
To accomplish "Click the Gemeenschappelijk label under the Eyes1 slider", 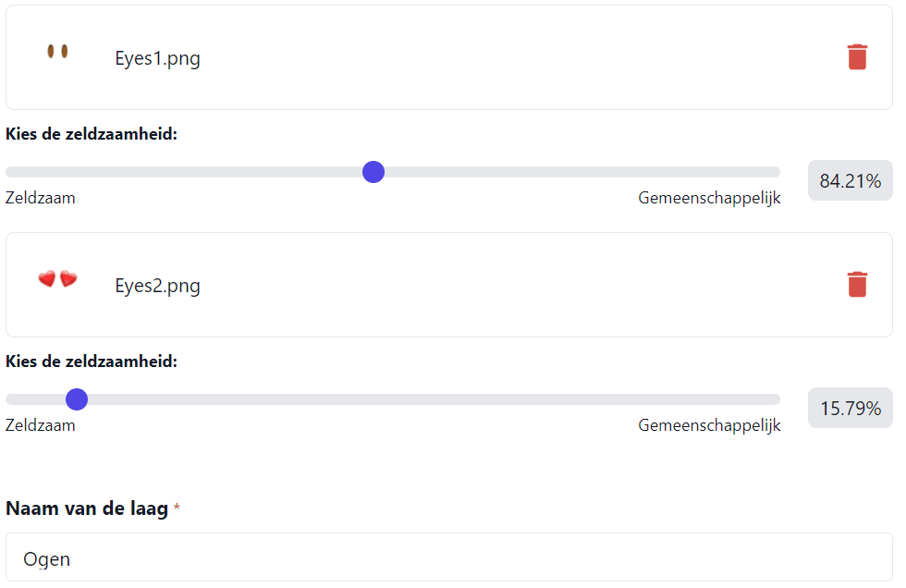I will tap(709, 198).
